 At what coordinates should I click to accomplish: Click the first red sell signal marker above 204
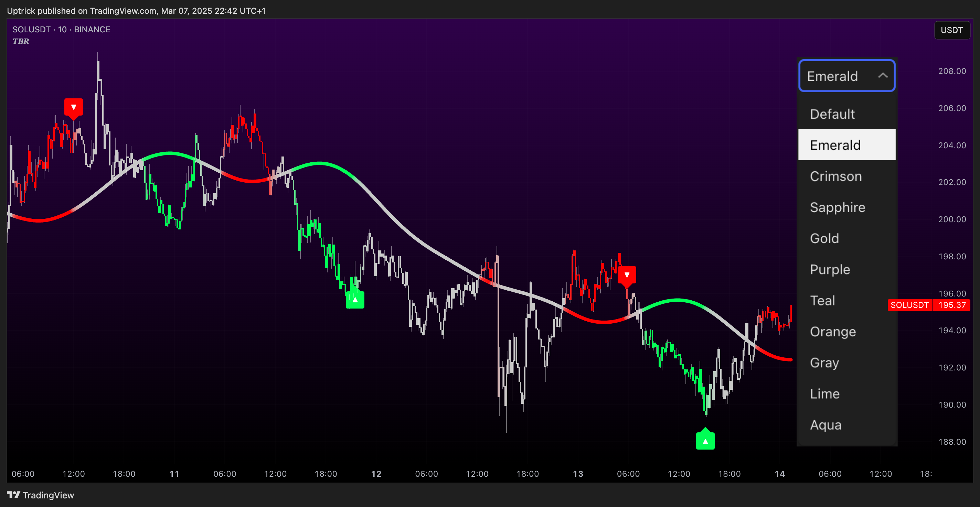click(73, 108)
